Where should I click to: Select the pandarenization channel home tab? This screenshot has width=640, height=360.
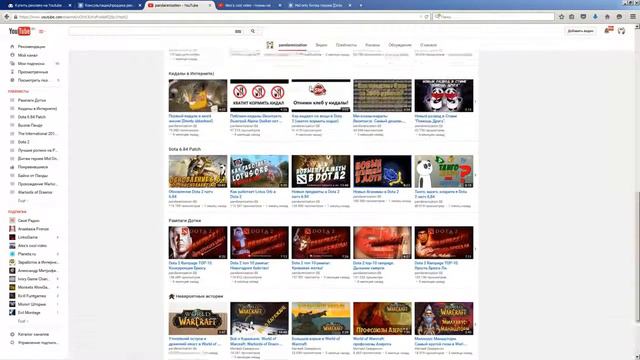point(293,45)
